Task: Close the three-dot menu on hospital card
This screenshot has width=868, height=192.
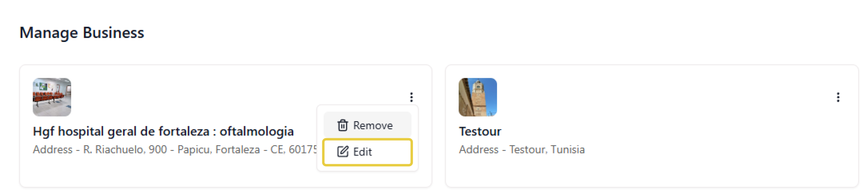Action: (x=411, y=97)
